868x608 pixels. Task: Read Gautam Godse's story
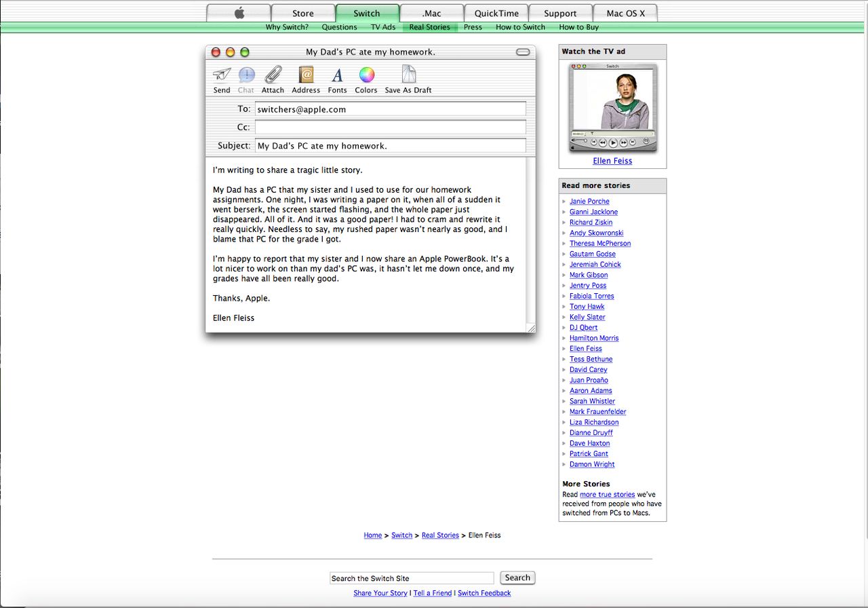(593, 254)
